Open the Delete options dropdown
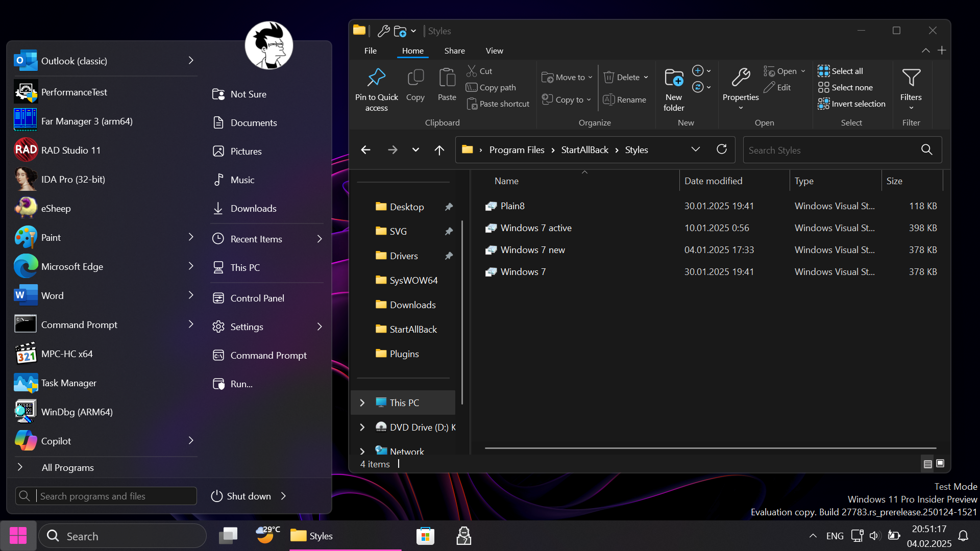Screen dimensions: 980x551 [645, 77]
